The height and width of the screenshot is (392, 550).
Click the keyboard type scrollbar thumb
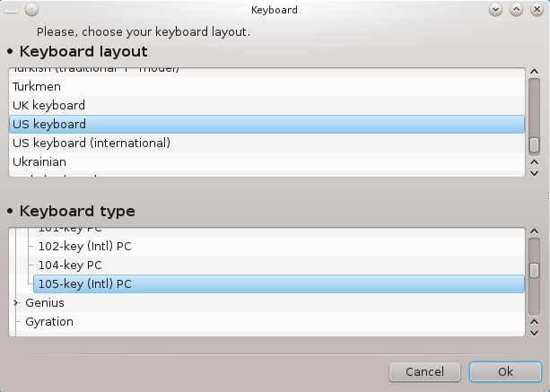(x=534, y=271)
